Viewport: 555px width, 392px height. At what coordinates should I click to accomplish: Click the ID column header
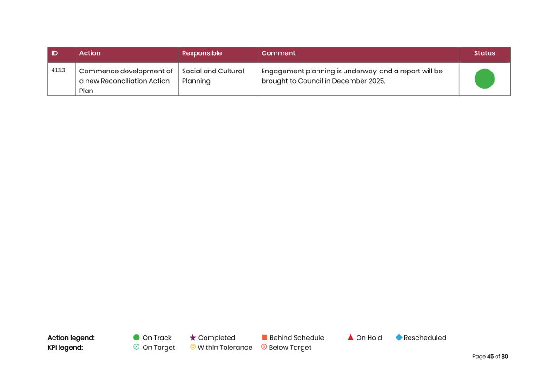click(55, 53)
